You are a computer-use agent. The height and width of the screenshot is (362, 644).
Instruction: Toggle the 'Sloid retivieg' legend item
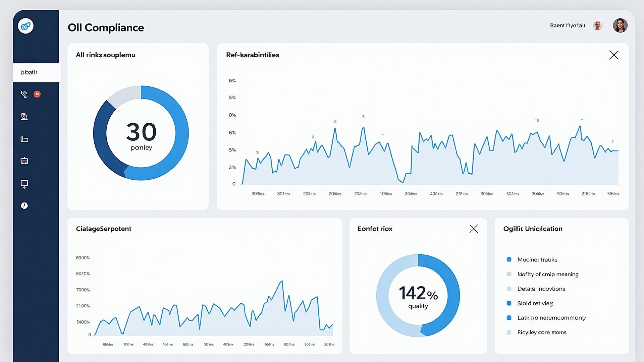pos(530,303)
